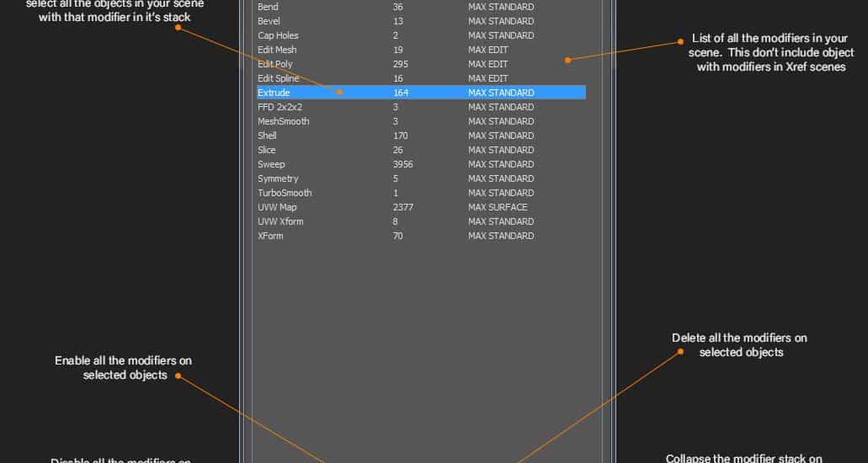The height and width of the screenshot is (463, 868).
Task: Select the Edit Poly modifier name
Action: tap(275, 64)
